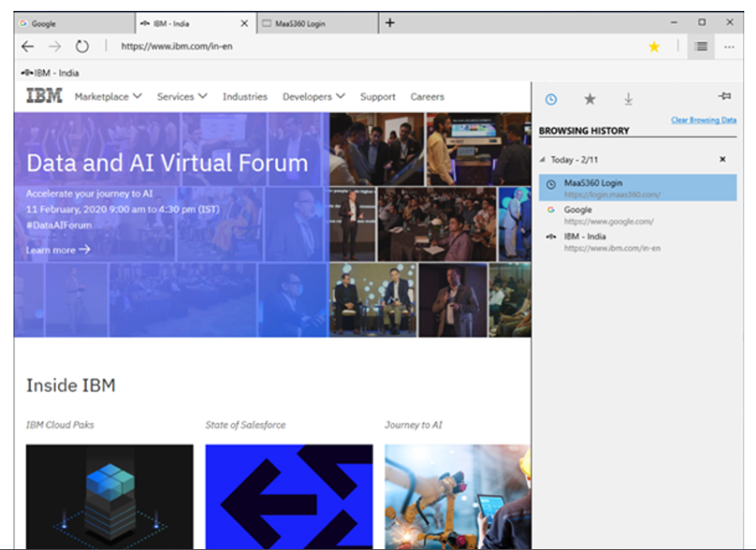This screenshot has height=550, width=756.
Task: Toggle the yellow favorites star
Action: click(654, 47)
